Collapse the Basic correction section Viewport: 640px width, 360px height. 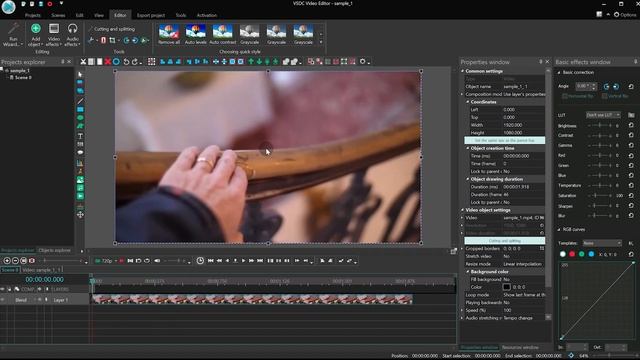(x=559, y=73)
